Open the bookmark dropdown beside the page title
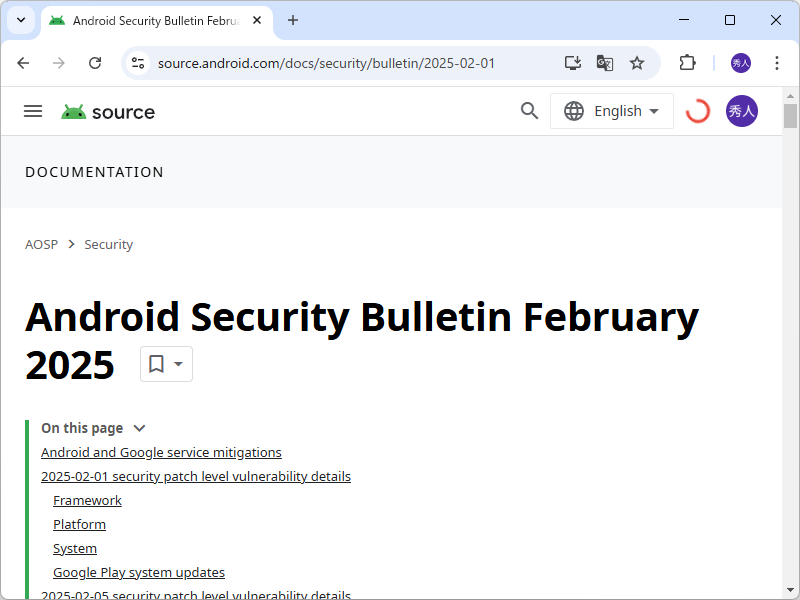800x600 pixels. [x=166, y=364]
